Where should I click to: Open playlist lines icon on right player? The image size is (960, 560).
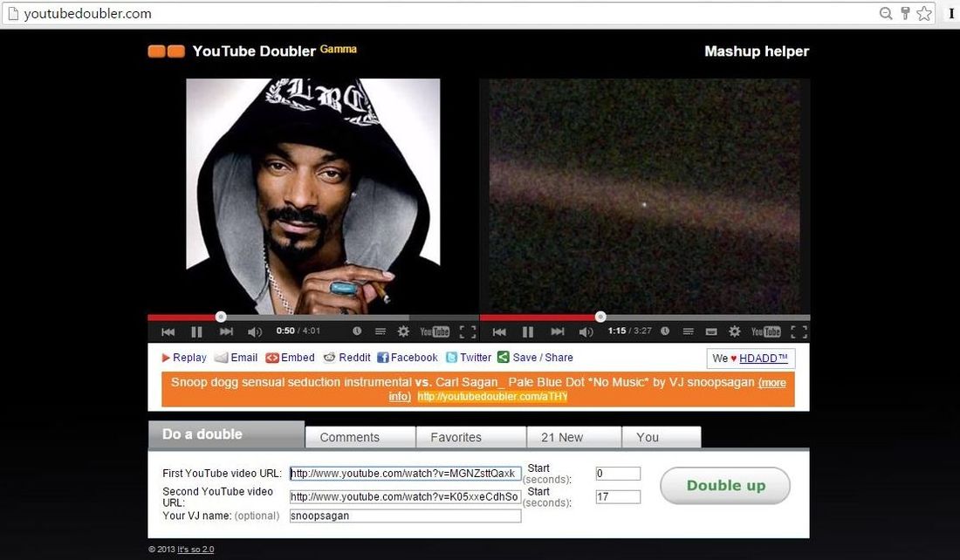point(689,331)
